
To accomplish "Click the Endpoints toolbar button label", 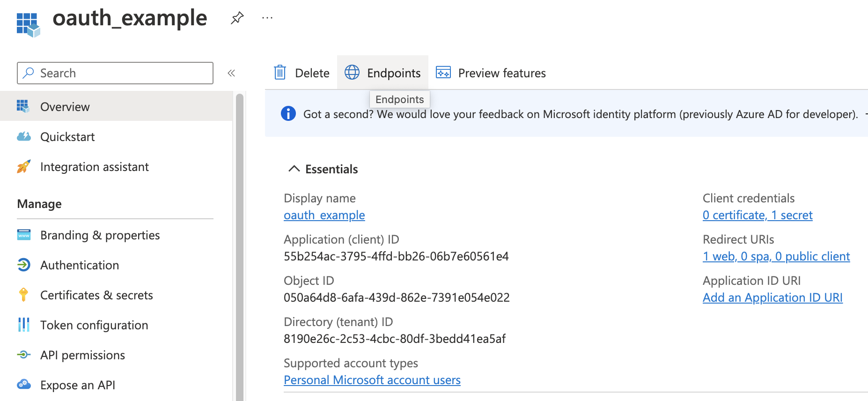I will [x=394, y=73].
